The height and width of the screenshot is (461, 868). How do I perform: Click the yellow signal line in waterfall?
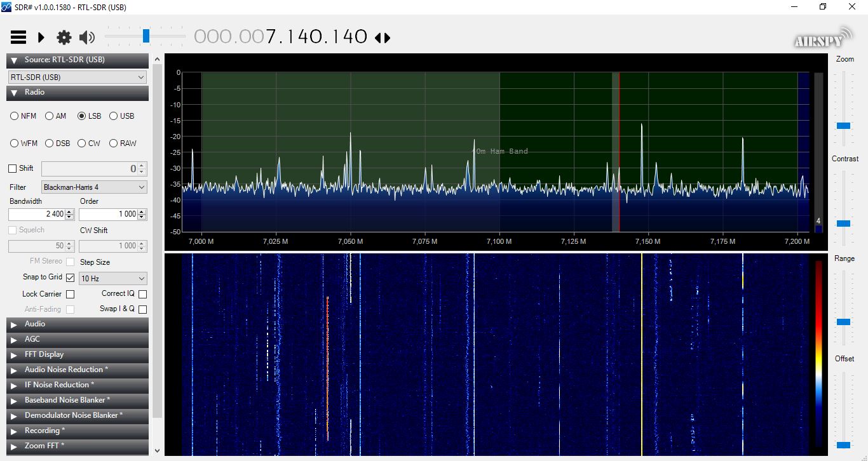642,354
